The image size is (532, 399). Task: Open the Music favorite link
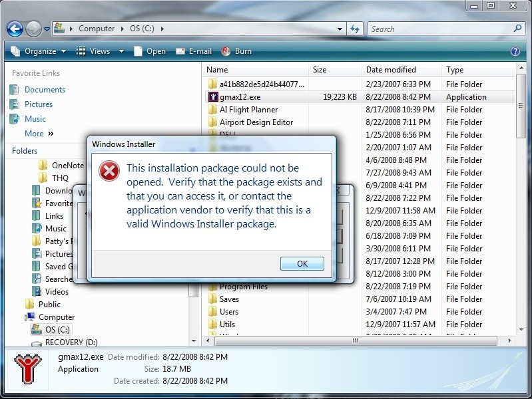point(35,119)
